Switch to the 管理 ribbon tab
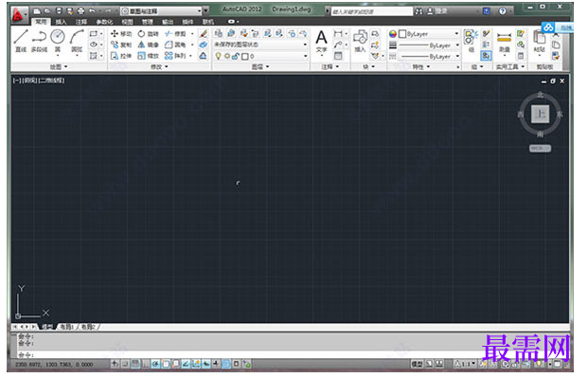The width and height of the screenshot is (588, 378). click(148, 22)
